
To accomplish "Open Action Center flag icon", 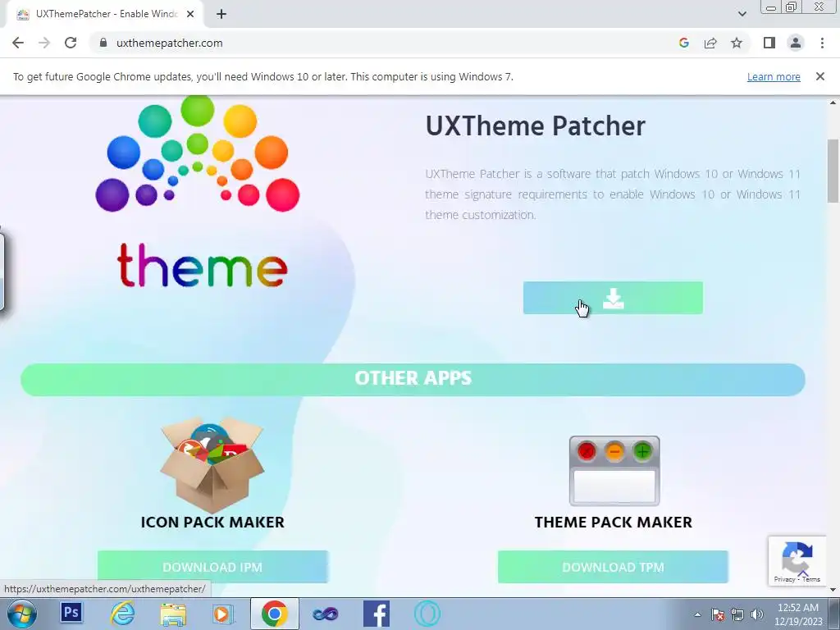I will [x=718, y=614].
